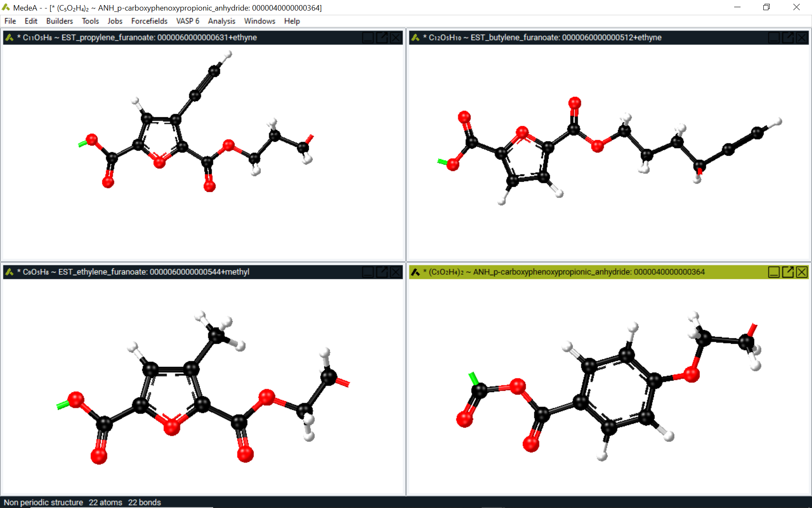Pop out the EST_butylene_furanoate pane
This screenshot has height=508, width=812.
(788, 37)
